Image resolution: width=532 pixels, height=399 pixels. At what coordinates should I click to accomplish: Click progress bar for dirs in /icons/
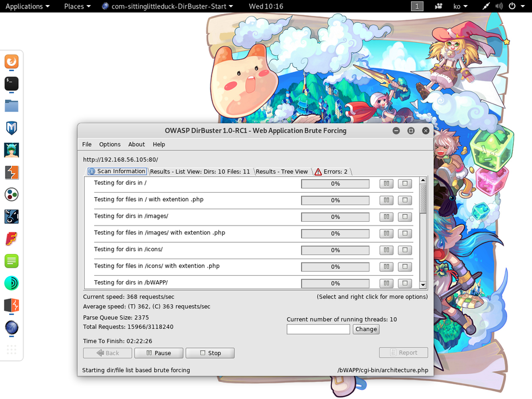point(335,250)
